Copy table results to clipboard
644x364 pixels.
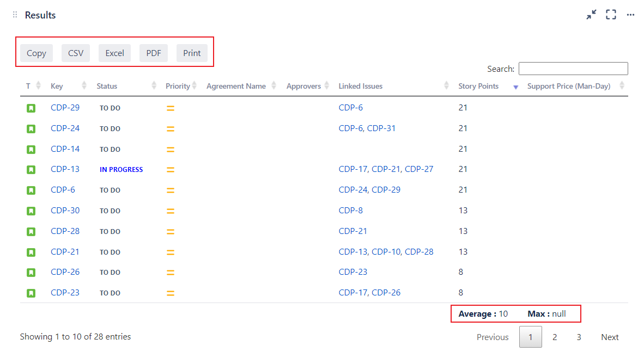[x=37, y=53]
